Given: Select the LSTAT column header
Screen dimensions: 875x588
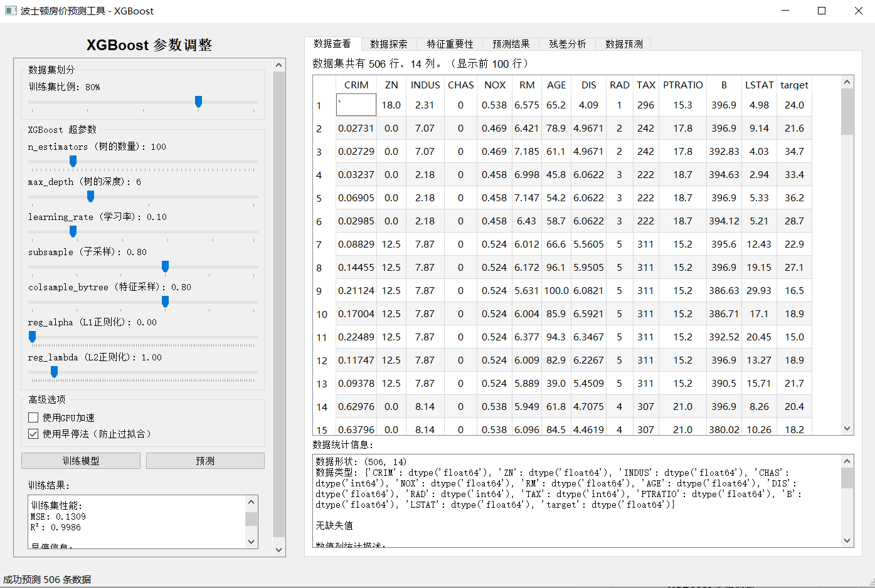Looking at the screenshot, I should point(759,85).
